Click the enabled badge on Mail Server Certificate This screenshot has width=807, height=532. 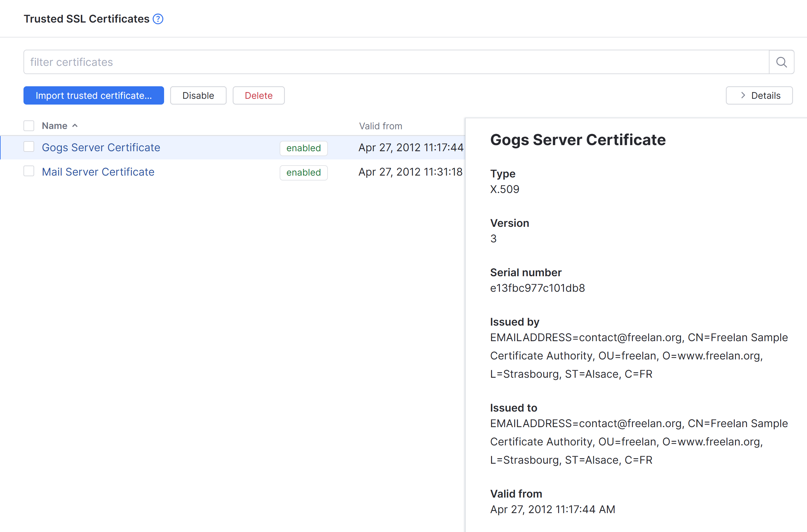(303, 172)
